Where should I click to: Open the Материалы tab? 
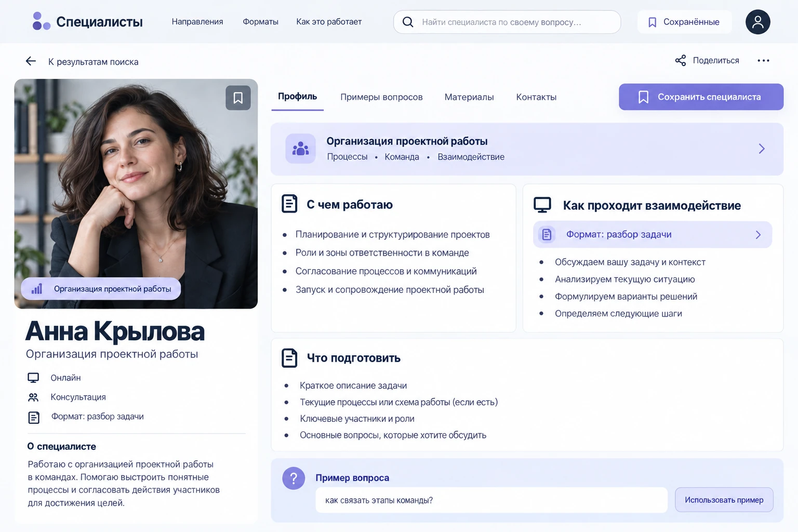[469, 97]
